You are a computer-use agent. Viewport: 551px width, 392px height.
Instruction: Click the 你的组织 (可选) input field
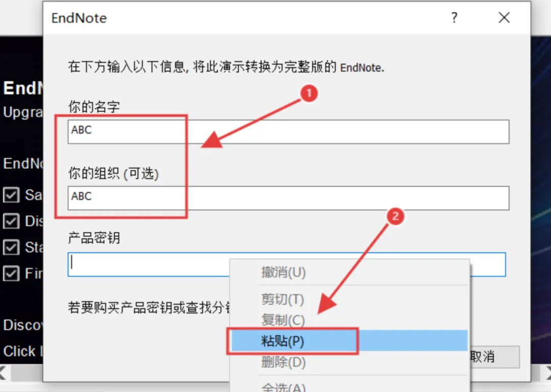[288, 198]
